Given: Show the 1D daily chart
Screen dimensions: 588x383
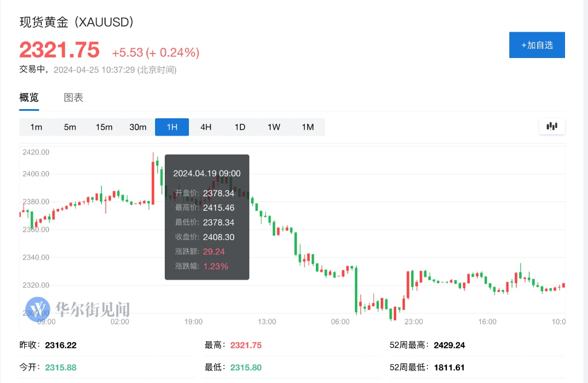Looking at the screenshot, I should coord(240,127).
